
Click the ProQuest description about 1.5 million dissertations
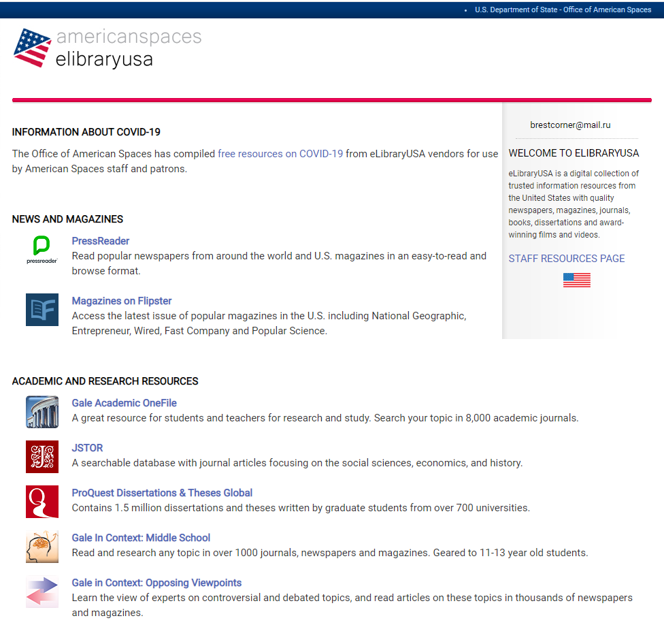point(301,508)
